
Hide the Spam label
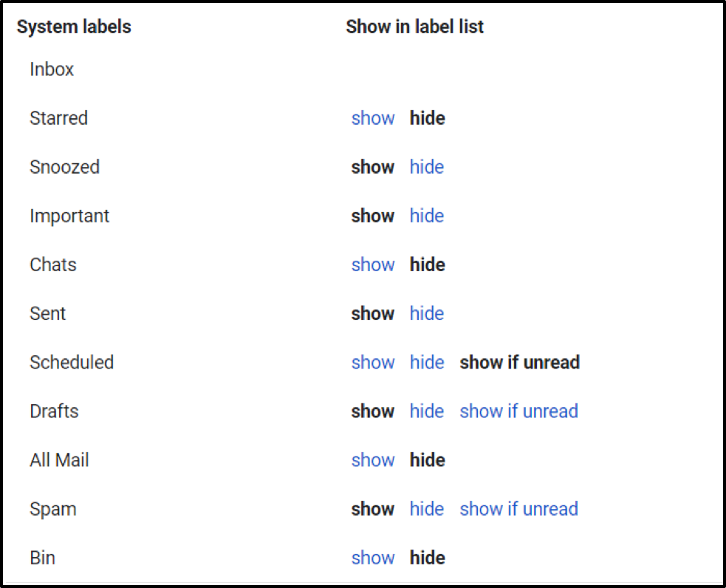point(427,508)
